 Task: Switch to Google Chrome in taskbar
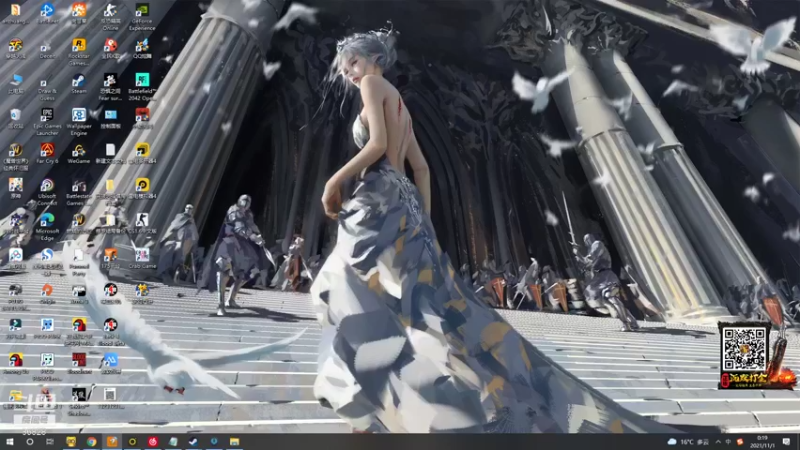point(91,442)
